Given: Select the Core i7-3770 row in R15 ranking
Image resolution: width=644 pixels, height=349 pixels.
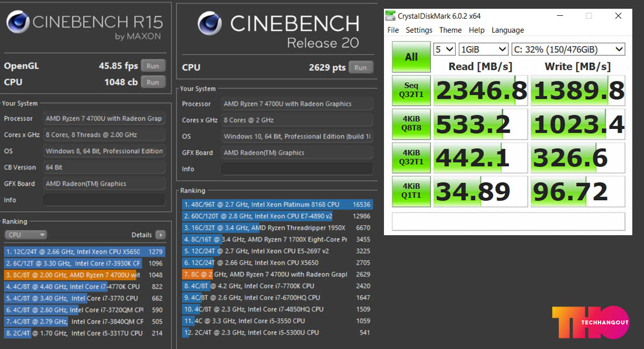Looking at the screenshot, I should pyautogui.click(x=85, y=298).
